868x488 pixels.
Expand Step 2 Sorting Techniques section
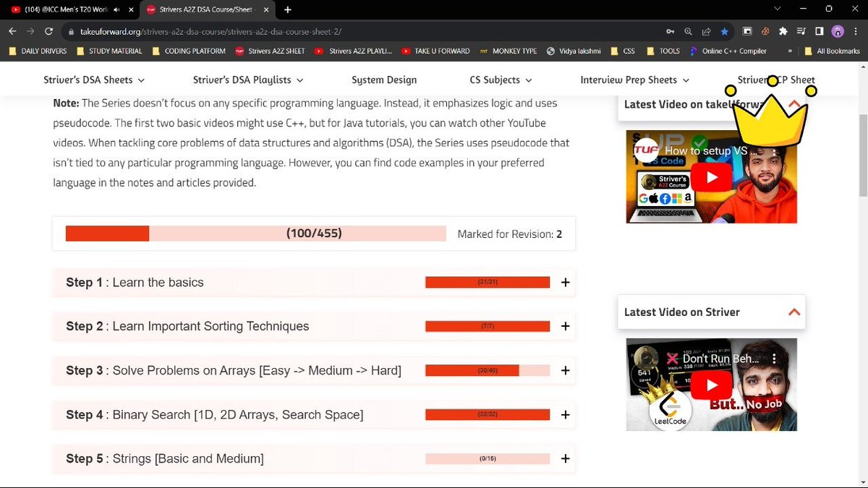point(566,327)
